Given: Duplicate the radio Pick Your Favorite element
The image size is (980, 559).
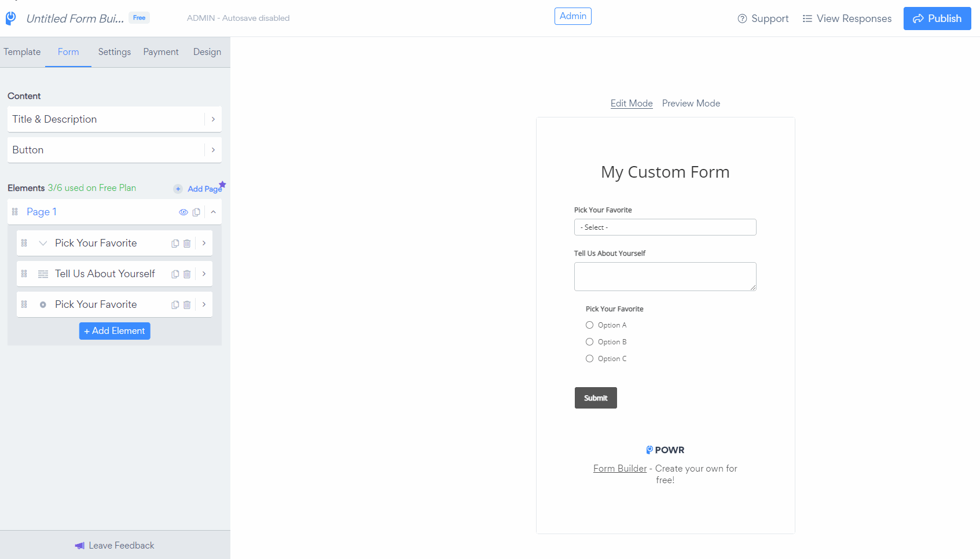Looking at the screenshot, I should [175, 305].
